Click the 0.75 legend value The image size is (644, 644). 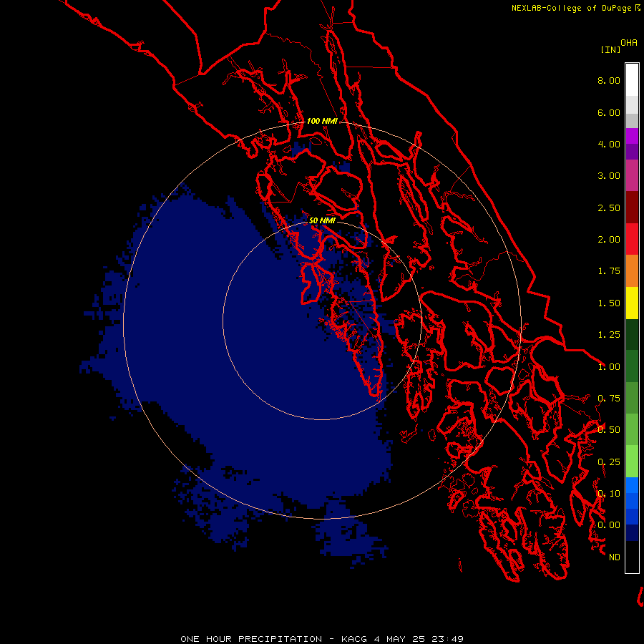coord(609,399)
